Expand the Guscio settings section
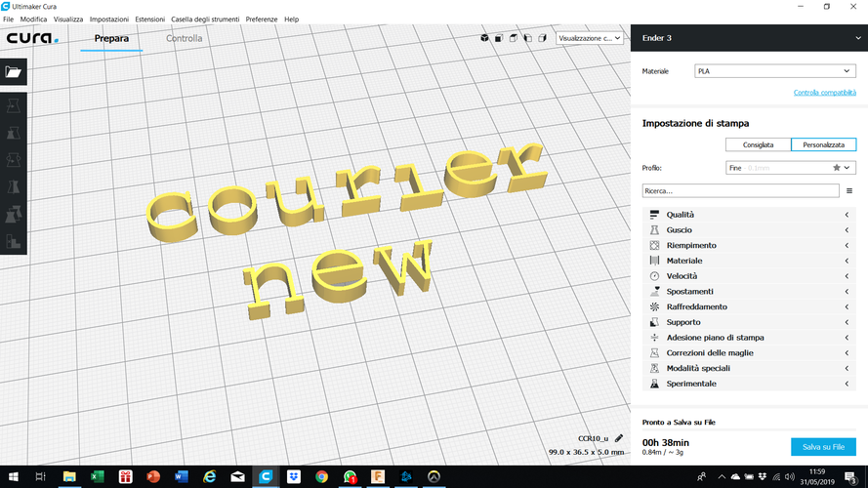 point(749,230)
